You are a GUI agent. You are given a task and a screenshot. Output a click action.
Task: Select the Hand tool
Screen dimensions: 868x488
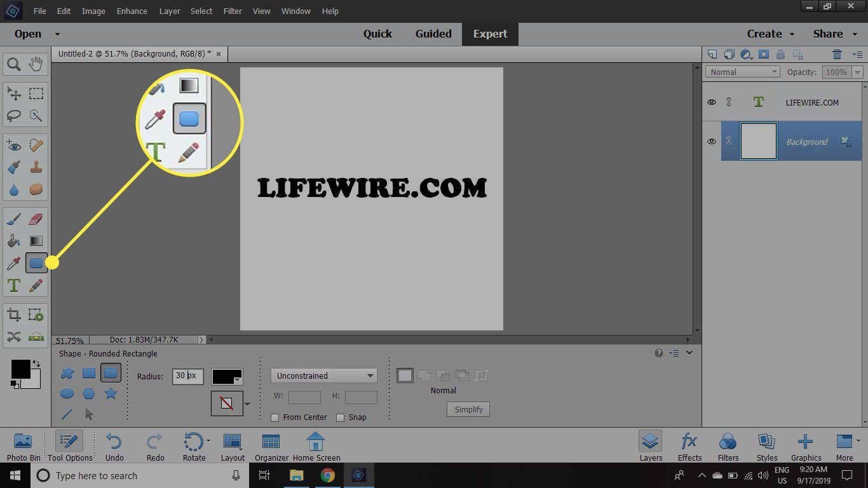[36, 64]
